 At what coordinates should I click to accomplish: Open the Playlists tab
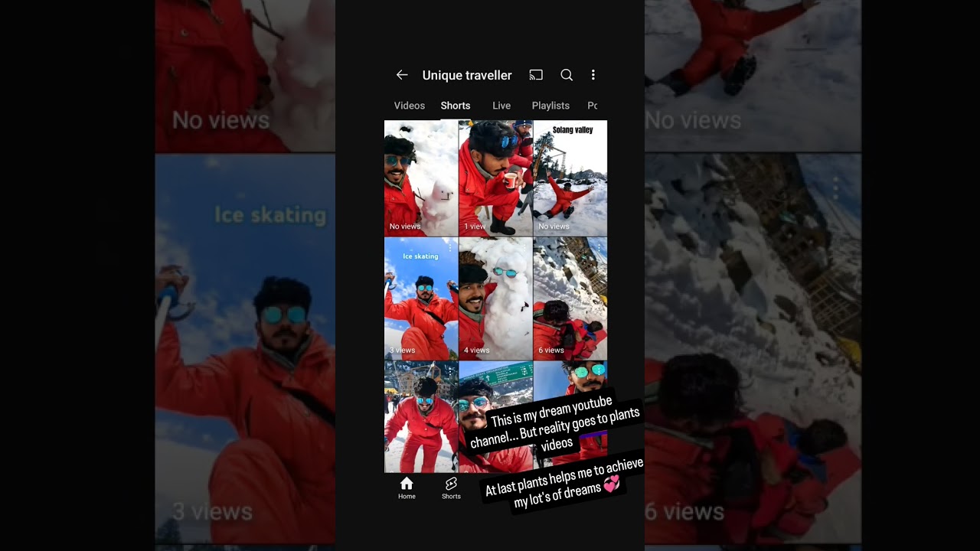(550, 106)
